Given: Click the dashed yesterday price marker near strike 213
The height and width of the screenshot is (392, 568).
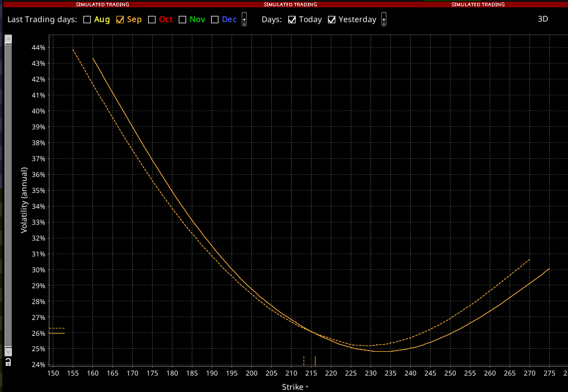Looking at the screenshot, I should coord(304,361).
